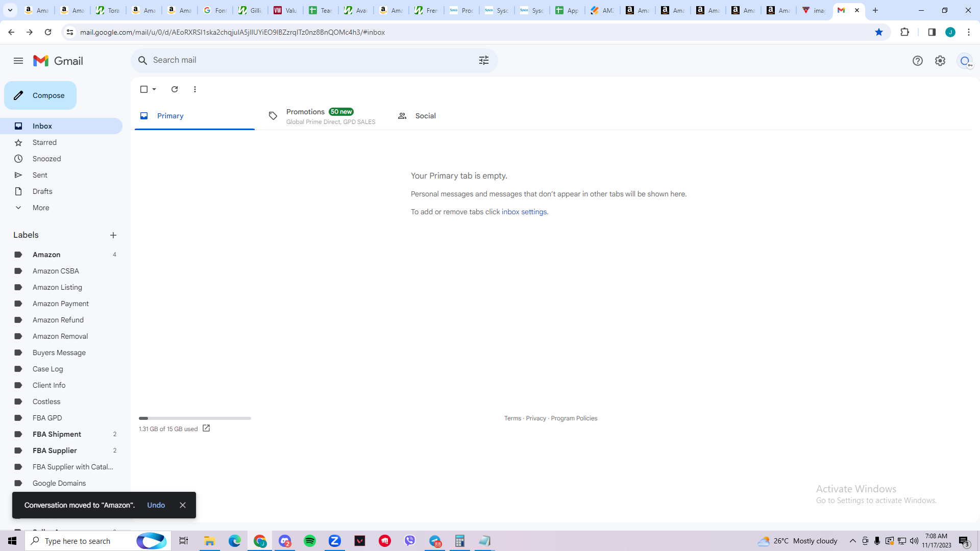Open the Chrome three-dot menu
The height and width of the screenshot is (551, 980).
[969, 32]
